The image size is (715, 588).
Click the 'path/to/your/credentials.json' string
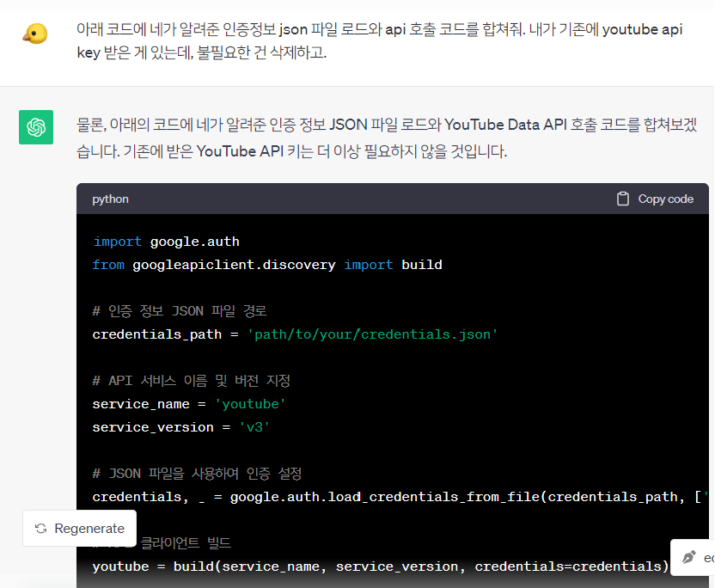tap(373, 334)
